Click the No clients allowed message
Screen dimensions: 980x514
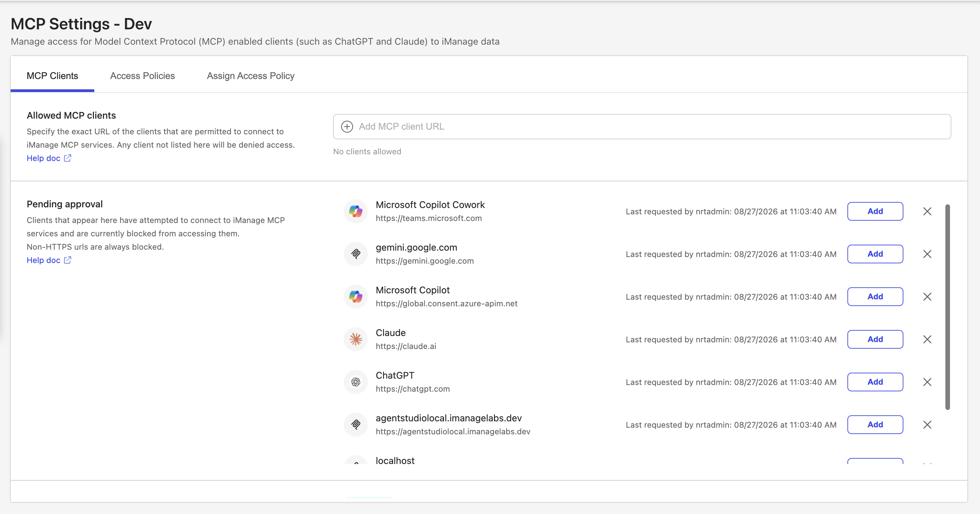367,152
